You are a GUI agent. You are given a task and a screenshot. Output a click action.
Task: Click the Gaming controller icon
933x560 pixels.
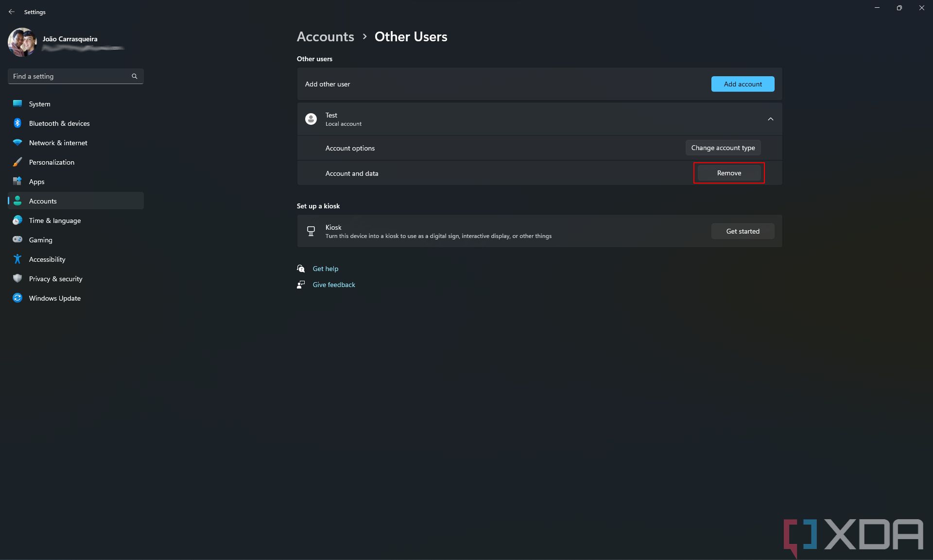pyautogui.click(x=17, y=239)
